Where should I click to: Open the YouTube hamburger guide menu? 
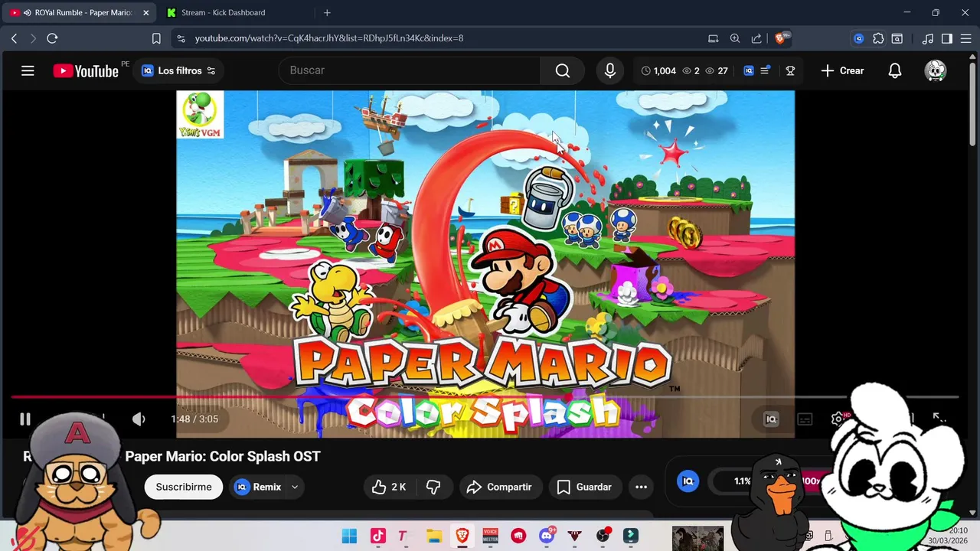28,70
